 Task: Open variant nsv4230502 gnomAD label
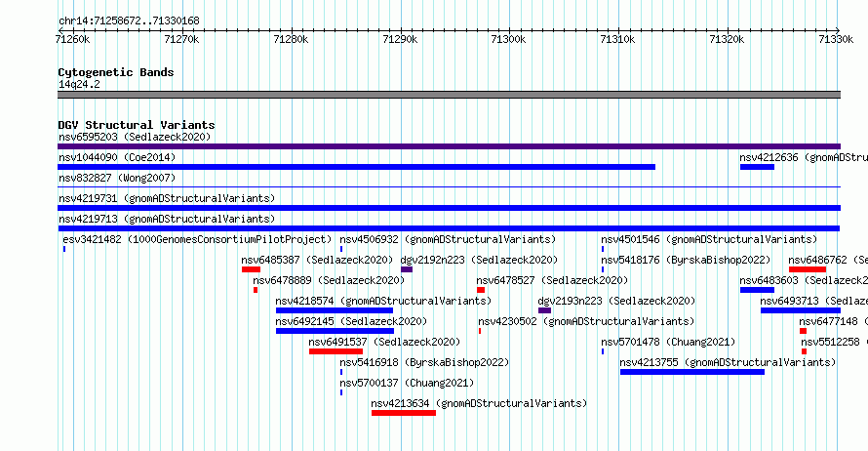tap(586, 321)
